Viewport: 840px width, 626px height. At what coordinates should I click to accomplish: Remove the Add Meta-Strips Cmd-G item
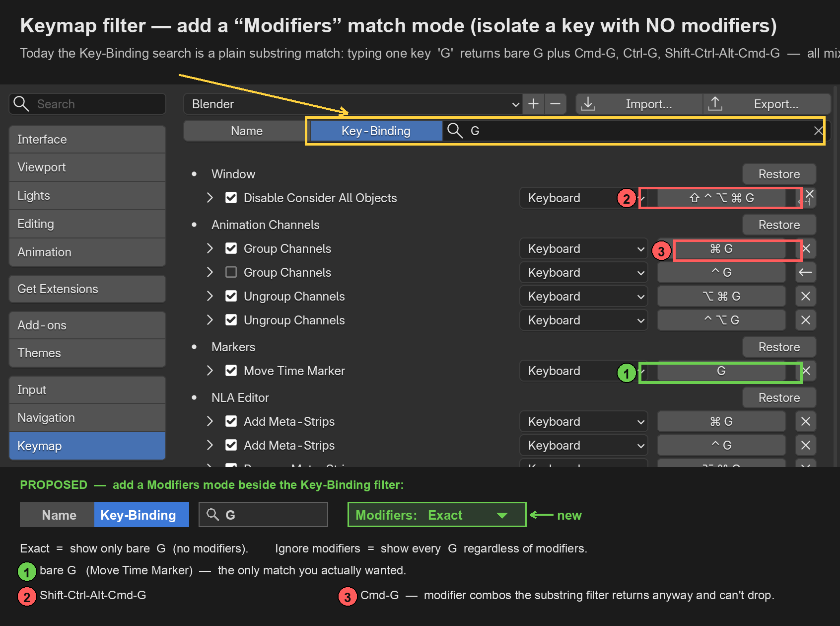pyautogui.click(x=806, y=421)
